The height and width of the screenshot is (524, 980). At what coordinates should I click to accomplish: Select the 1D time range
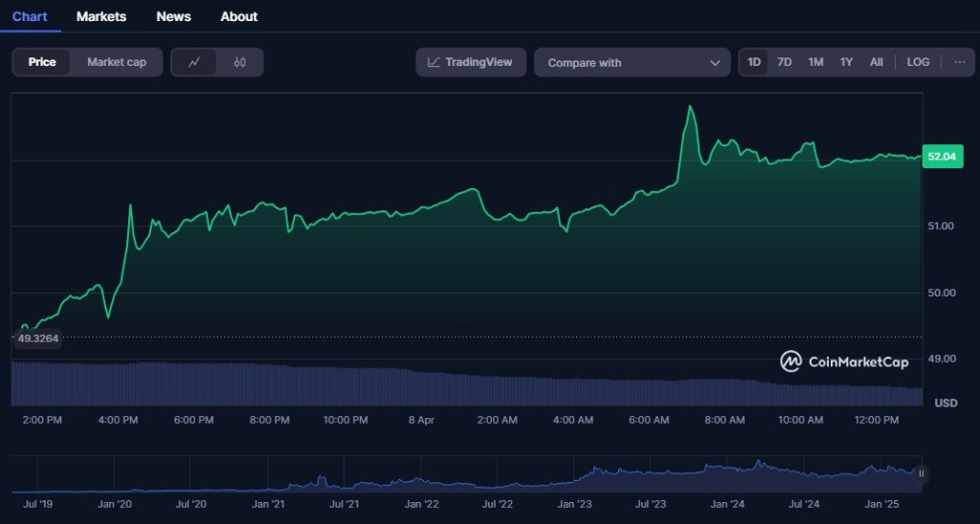[754, 62]
